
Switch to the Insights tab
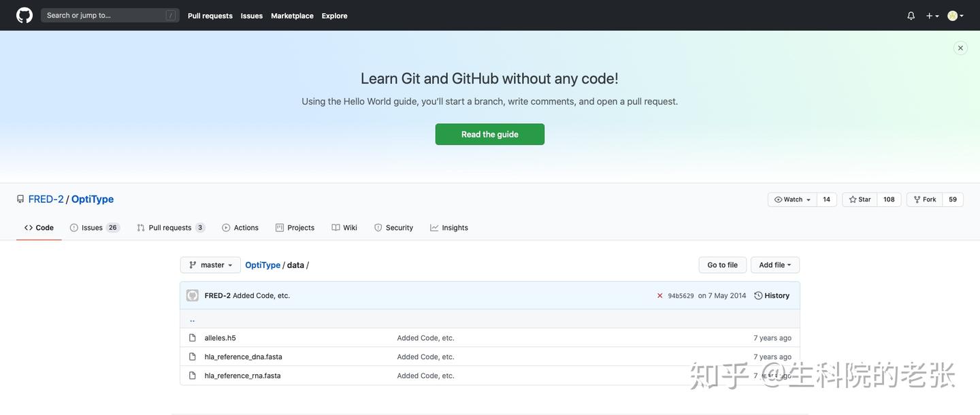[449, 228]
